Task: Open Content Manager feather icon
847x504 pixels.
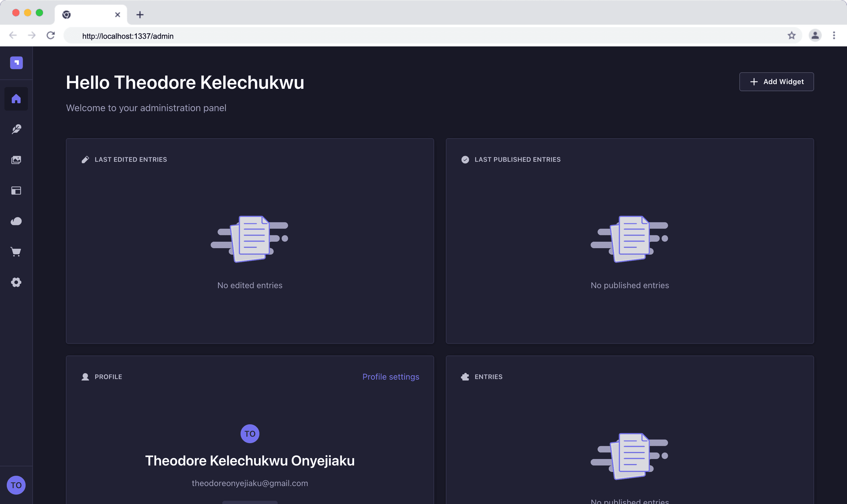Action: pyautogui.click(x=16, y=129)
